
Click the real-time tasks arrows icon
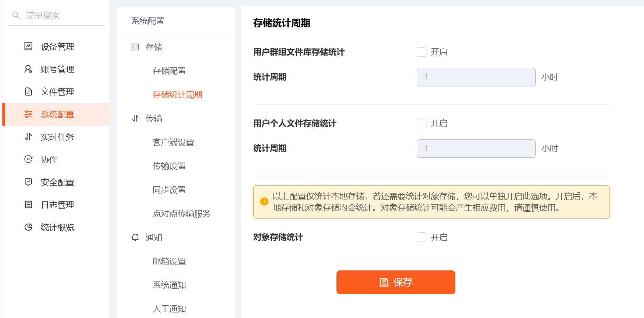(x=29, y=137)
